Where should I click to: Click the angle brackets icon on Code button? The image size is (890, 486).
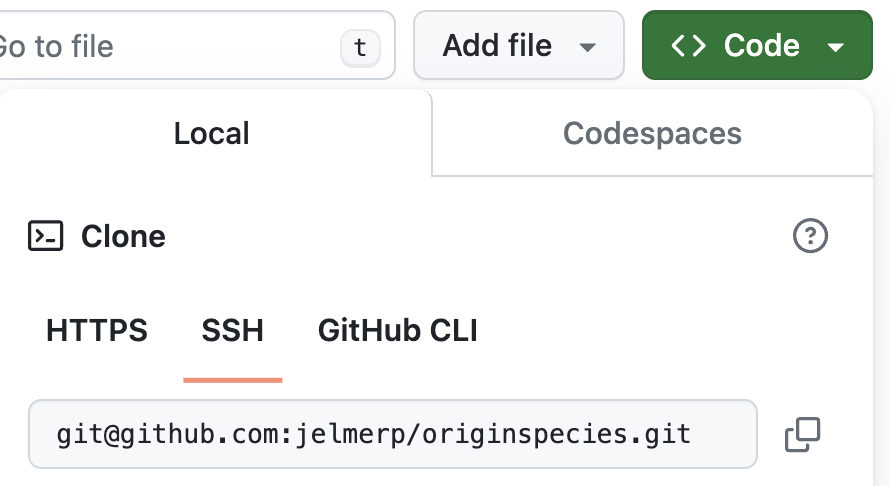pyautogui.click(x=688, y=46)
